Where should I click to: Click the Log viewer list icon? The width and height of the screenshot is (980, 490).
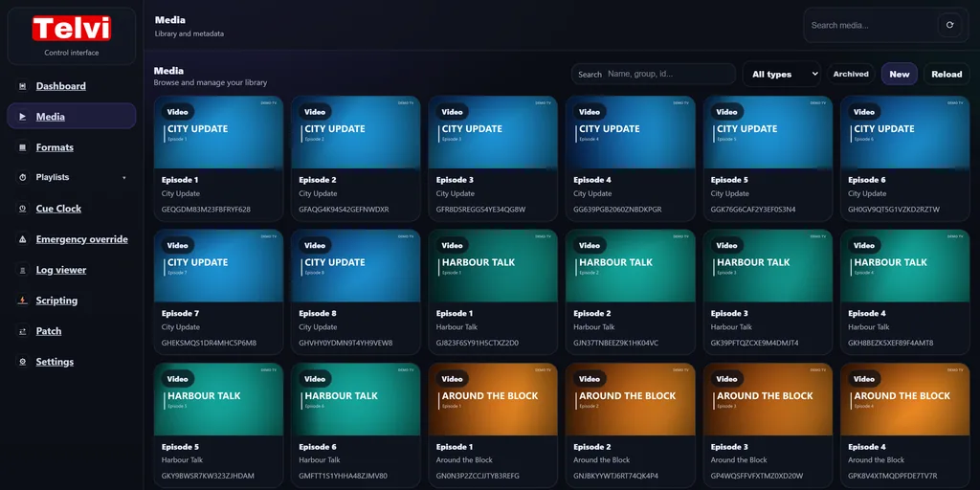23,270
